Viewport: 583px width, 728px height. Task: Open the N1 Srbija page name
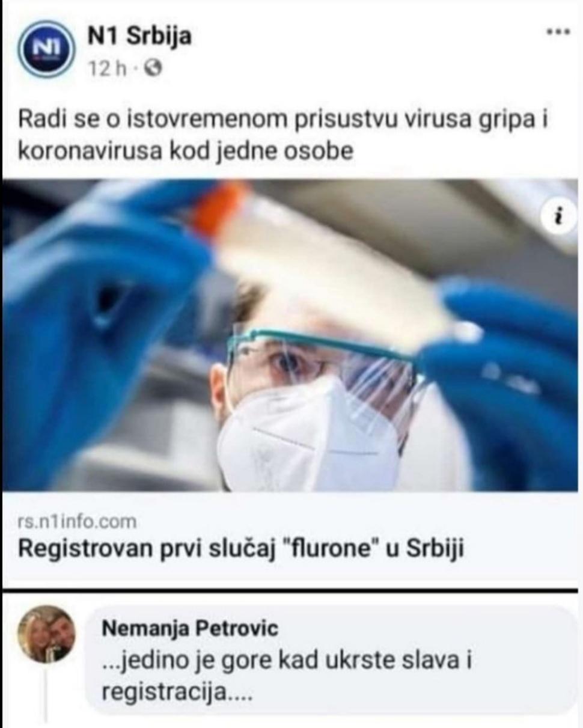click(139, 37)
